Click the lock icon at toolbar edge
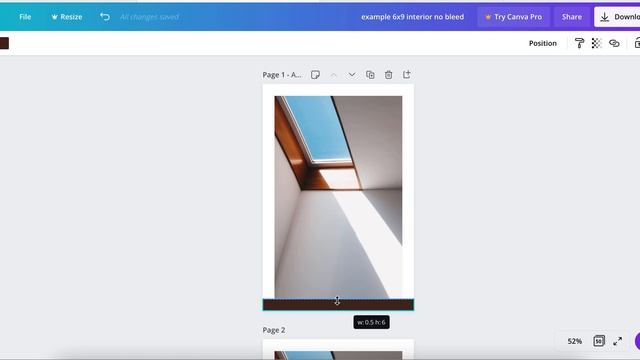 (x=637, y=43)
